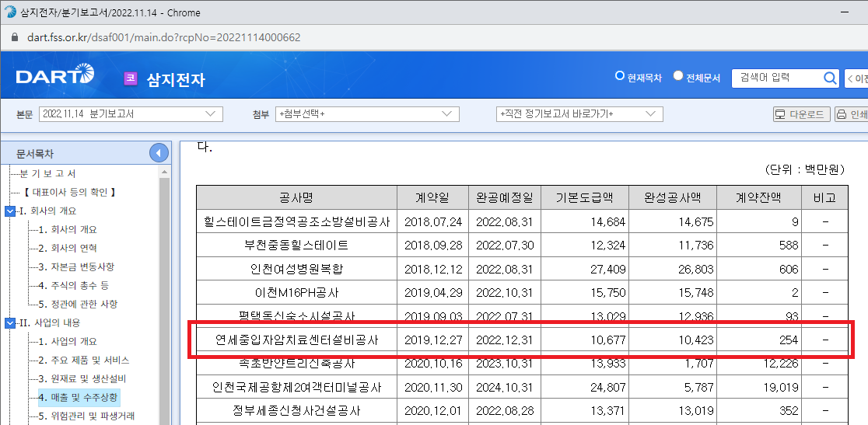Click the 검색어 입력 search field
The image size is (868, 425).
(x=777, y=78)
